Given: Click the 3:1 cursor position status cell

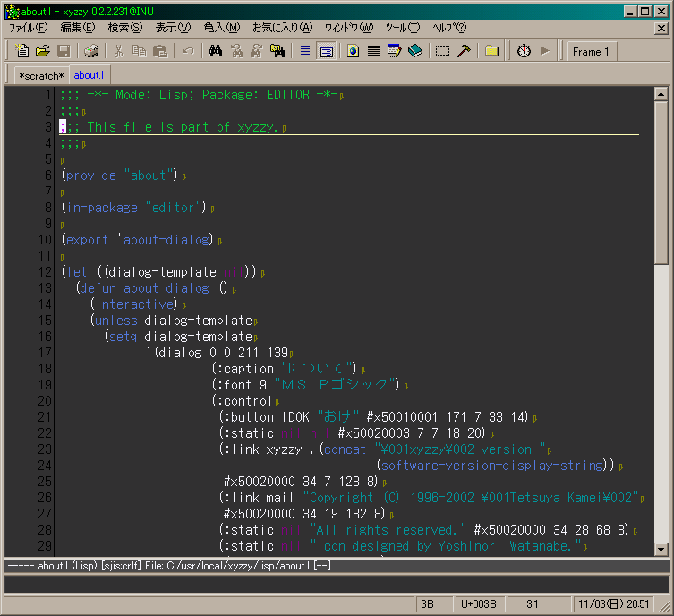Looking at the screenshot, I should pyautogui.click(x=539, y=604).
